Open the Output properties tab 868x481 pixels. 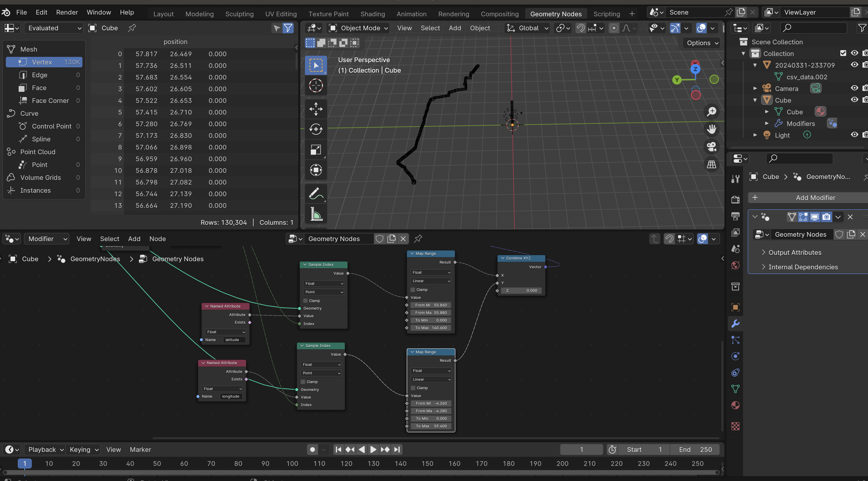[x=735, y=216]
